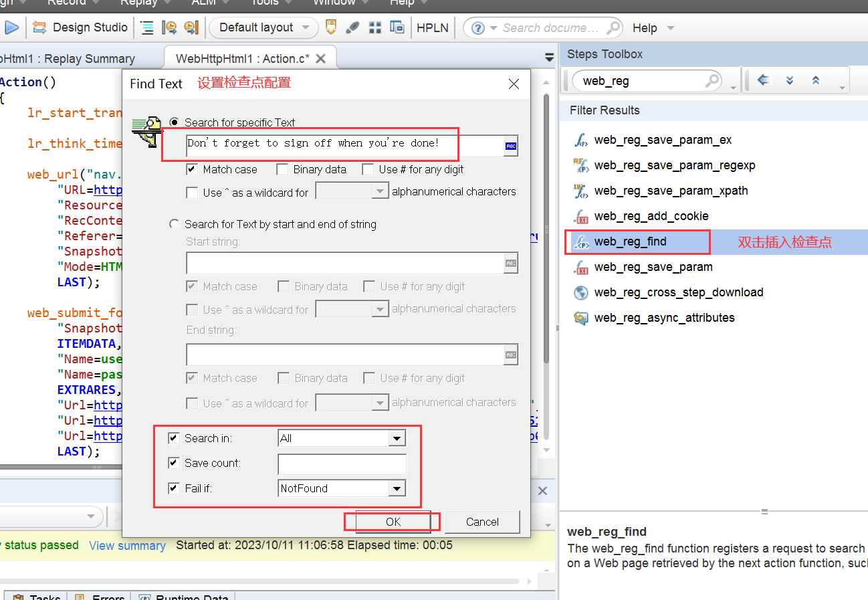The width and height of the screenshot is (868, 600).
Task: Click the HPLN toolbar button
Action: (x=433, y=27)
